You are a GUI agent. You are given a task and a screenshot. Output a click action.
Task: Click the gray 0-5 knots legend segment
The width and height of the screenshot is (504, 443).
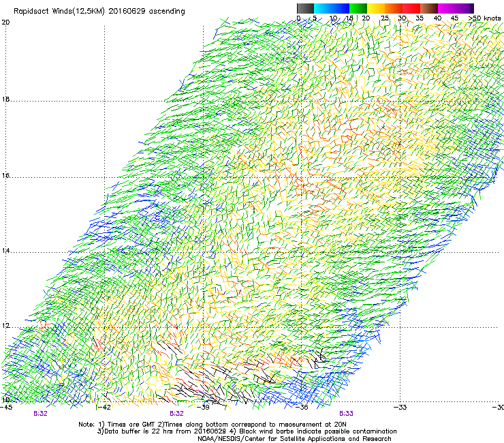[x=305, y=8]
